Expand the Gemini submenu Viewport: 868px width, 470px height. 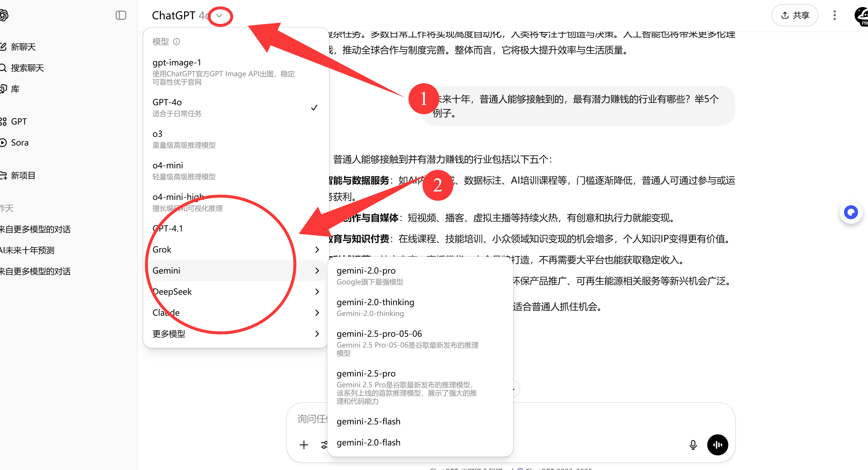(x=235, y=271)
